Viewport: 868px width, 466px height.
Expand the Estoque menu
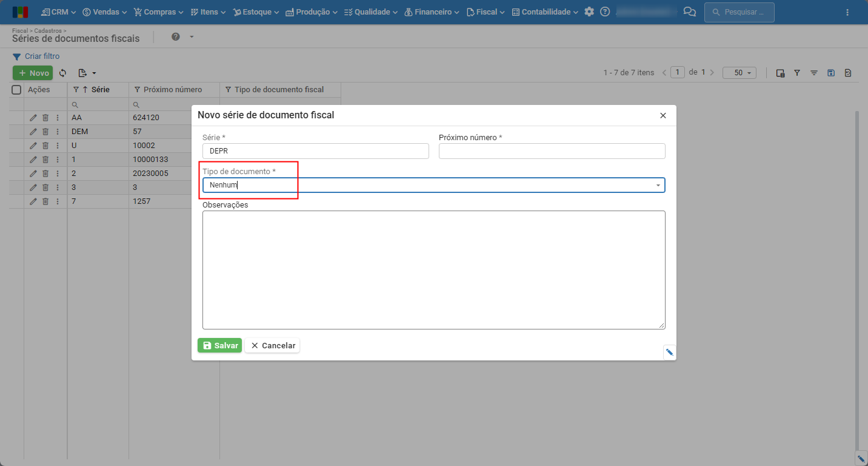point(256,12)
